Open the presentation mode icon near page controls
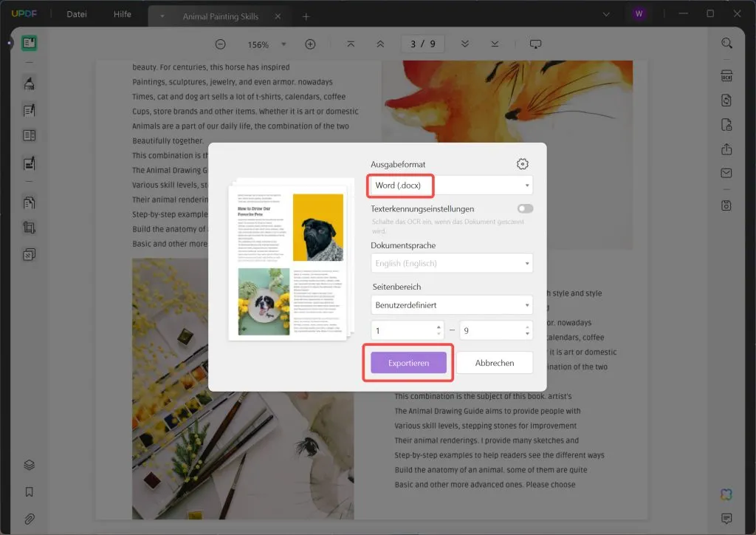This screenshot has width=756, height=535. 535,44
